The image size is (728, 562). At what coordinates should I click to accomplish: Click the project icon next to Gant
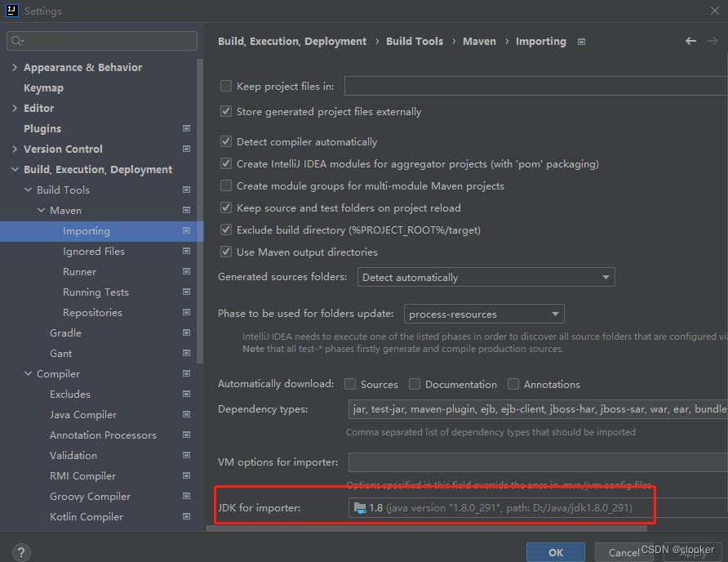[186, 353]
